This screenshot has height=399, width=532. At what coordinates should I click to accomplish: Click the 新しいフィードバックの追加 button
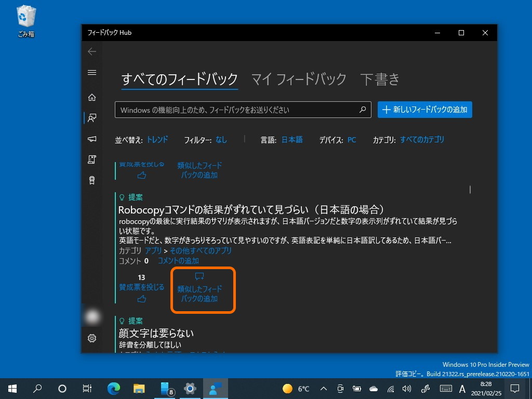pos(424,110)
